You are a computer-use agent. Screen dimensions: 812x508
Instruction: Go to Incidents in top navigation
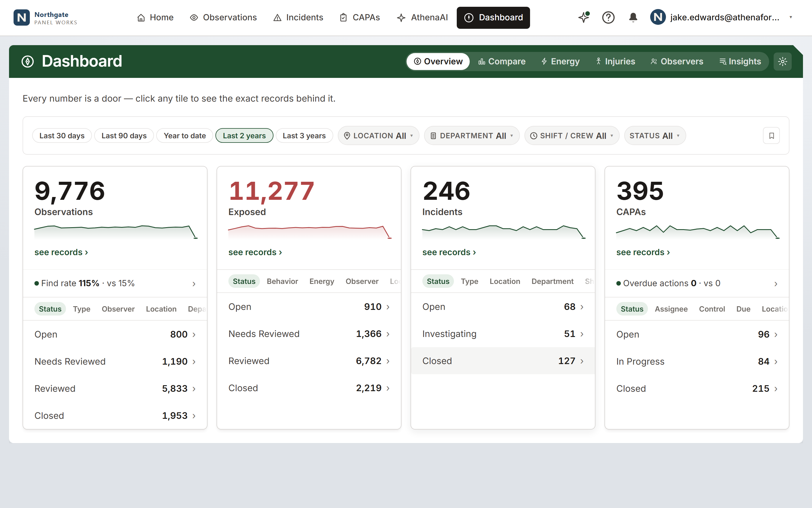tap(298, 17)
